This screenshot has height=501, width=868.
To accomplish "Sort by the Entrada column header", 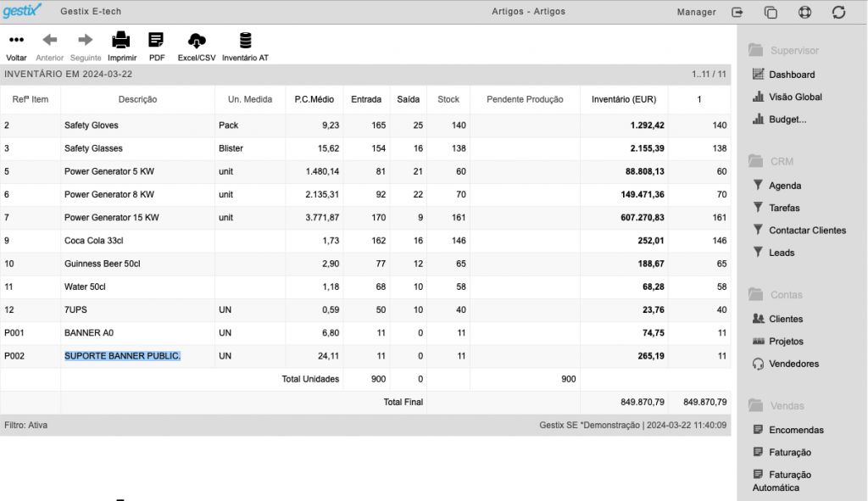I will coord(366,100).
